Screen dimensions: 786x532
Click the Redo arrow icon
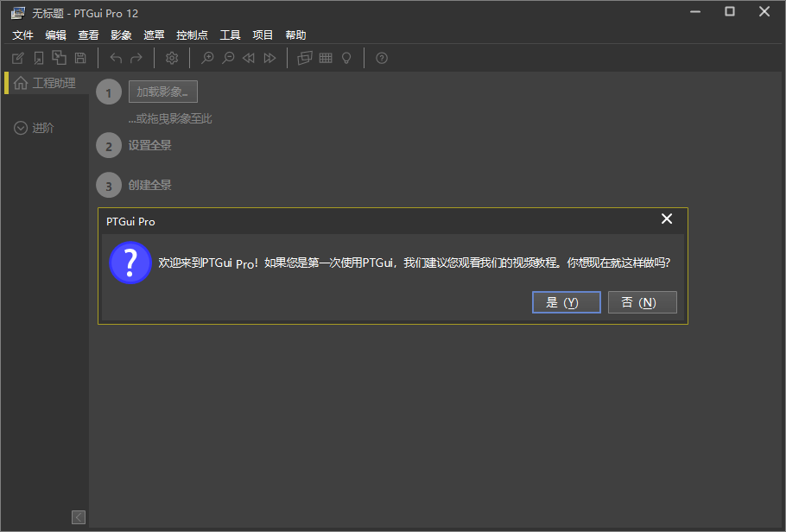coord(134,58)
